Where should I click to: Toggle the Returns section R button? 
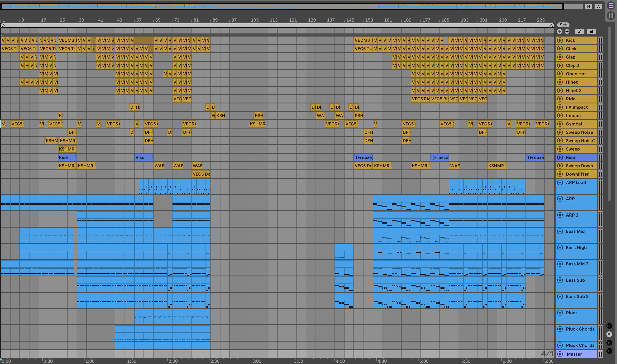click(x=609, y=334)
